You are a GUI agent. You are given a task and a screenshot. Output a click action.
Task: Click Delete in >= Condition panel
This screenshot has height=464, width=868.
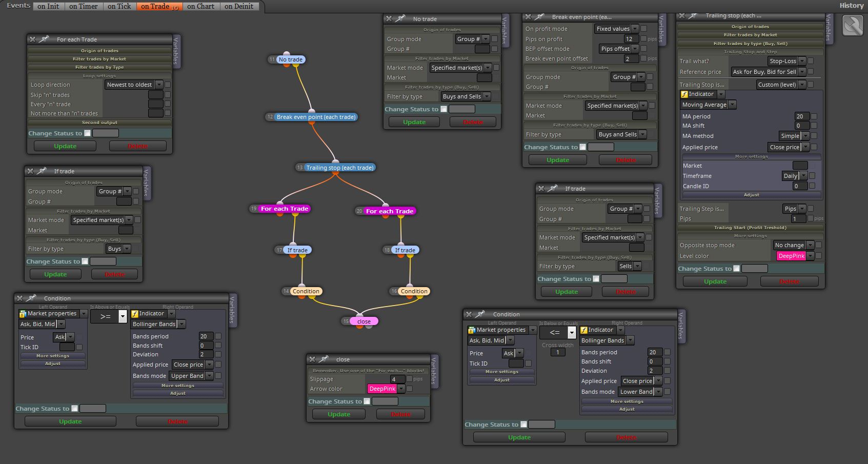pos(177,421)
